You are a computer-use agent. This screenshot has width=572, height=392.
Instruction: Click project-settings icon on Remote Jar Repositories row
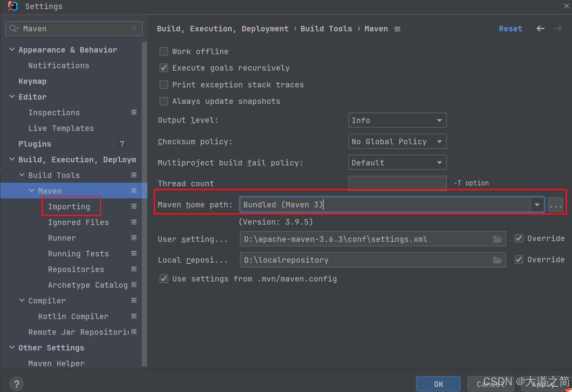coord(134,332)
